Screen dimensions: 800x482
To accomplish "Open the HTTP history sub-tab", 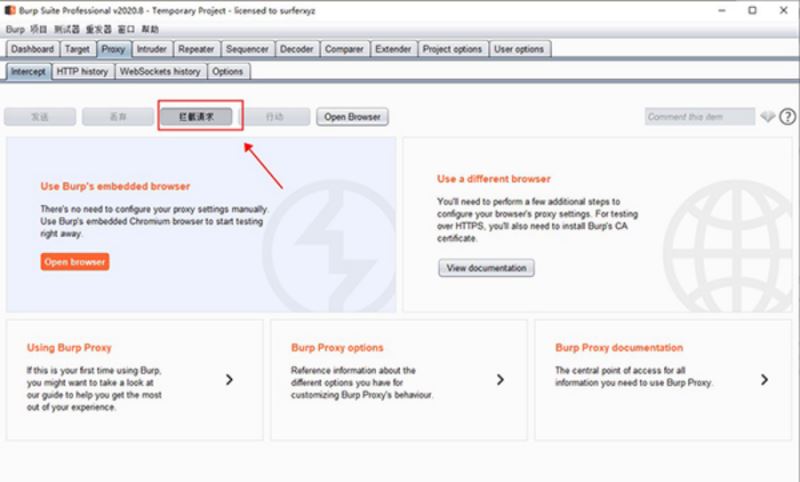I will pyautogui.click(x=82, y=71).
